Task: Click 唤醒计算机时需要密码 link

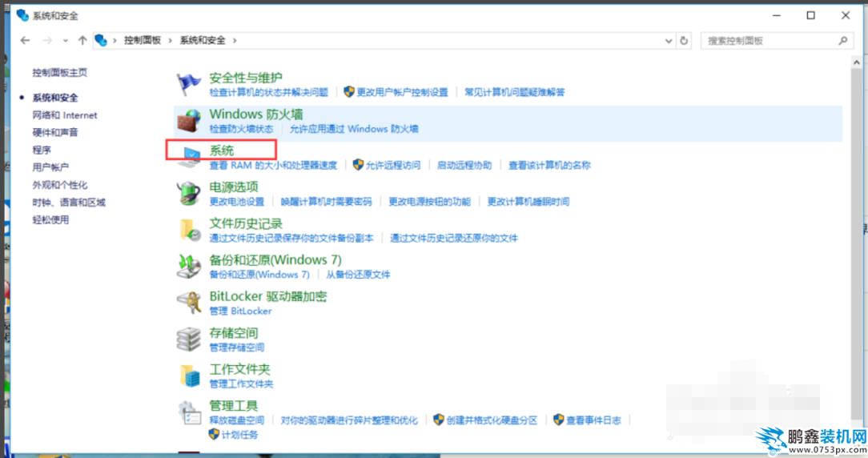Action: point(327,202)
